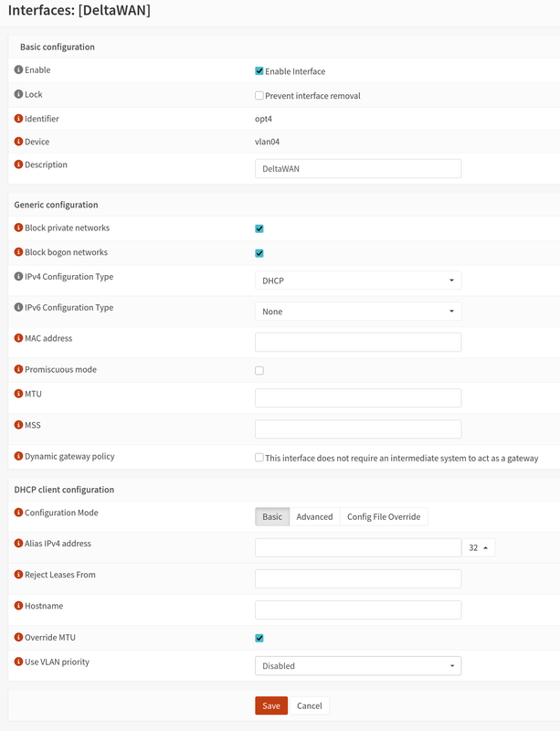
Task: Click help icon next to Promiscuous mode
Action: [19, 370]
